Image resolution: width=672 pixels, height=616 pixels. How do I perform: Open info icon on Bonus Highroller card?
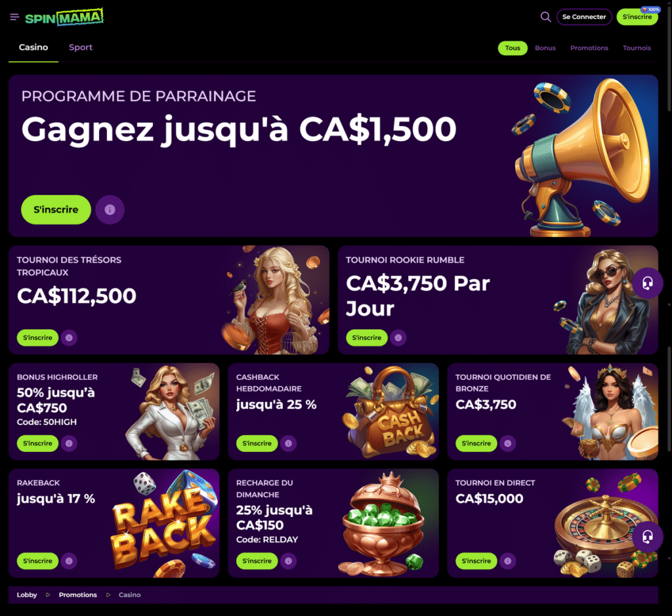coord(69,443)
